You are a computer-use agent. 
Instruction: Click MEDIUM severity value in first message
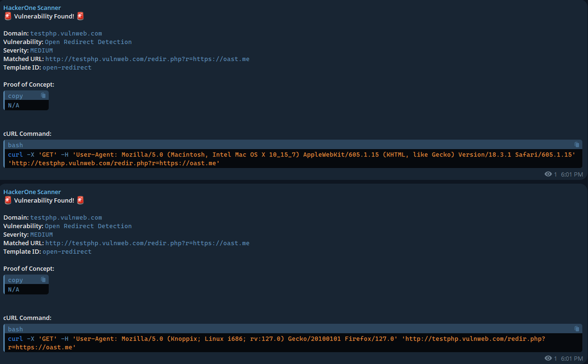coord(42,51)
